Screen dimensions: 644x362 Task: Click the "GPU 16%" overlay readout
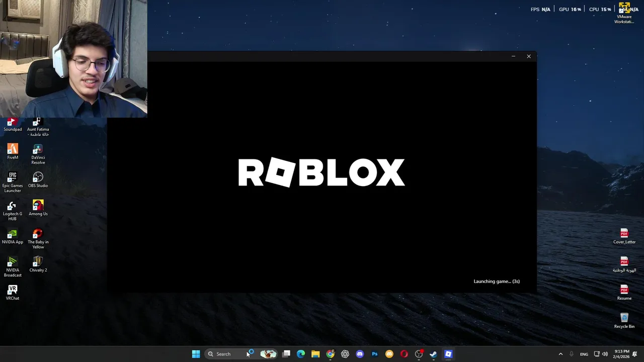coord(570,10)
